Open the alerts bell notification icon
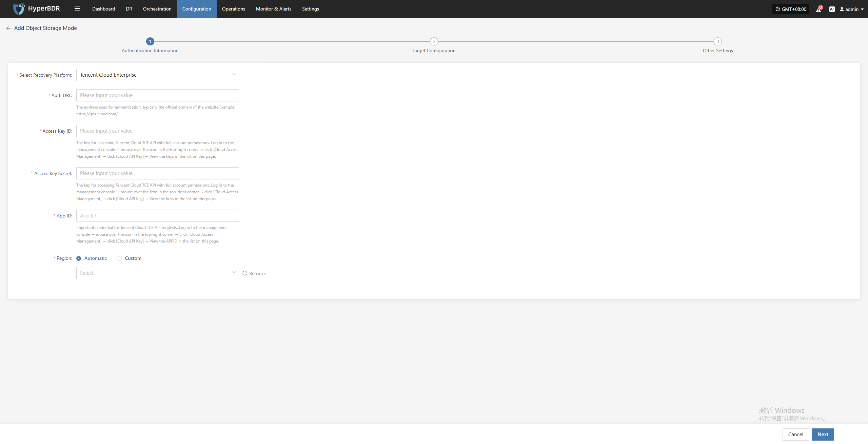Screen dimensions: 868x444 (818, 9)
